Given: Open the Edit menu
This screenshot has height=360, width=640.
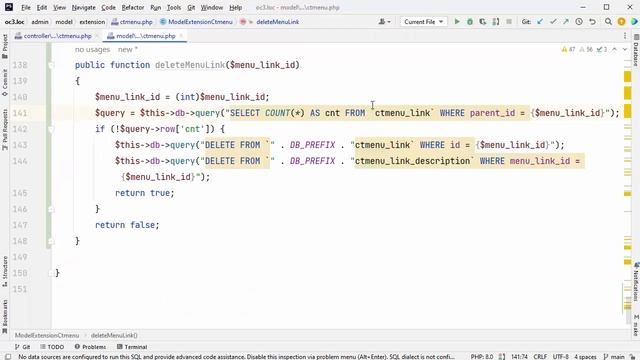Looking at the screenshot, I should 42,7.
